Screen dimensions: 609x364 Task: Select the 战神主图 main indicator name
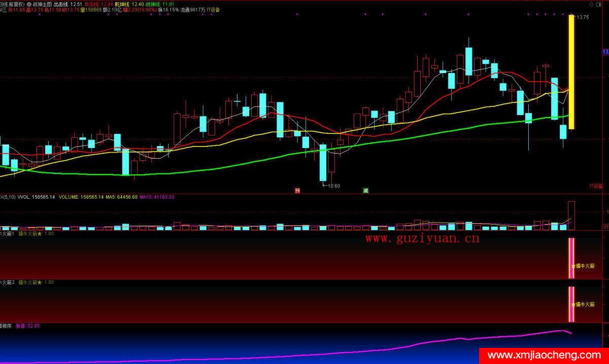(x=43, y=4)
